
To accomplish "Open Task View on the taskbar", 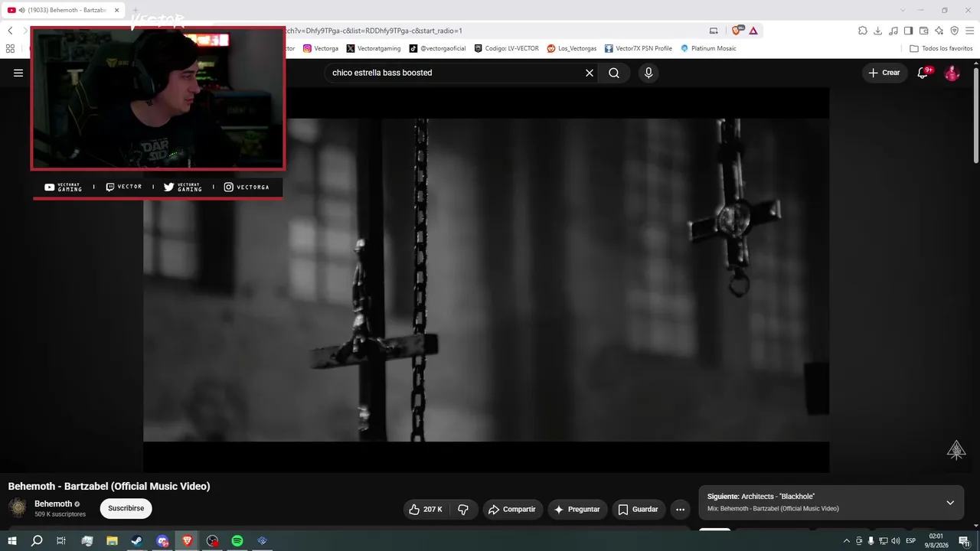I will pyautogui.click(x=61, y=541).
